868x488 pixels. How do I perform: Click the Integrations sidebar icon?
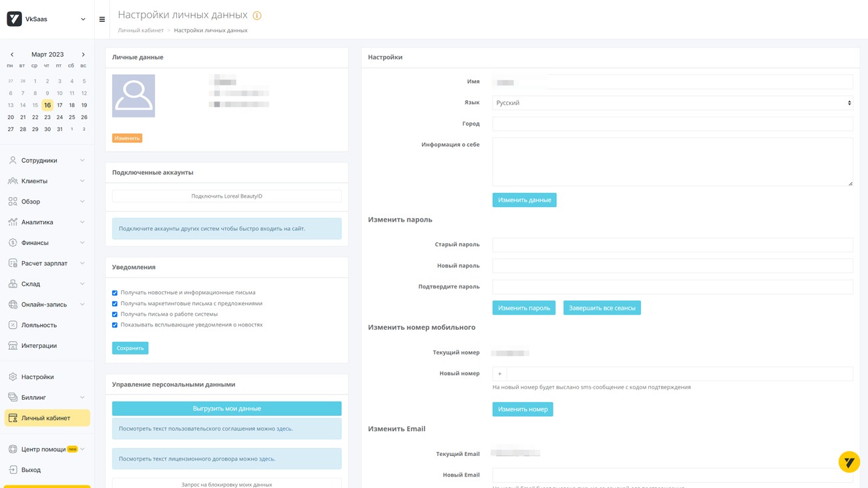click(x=13, y=346)
